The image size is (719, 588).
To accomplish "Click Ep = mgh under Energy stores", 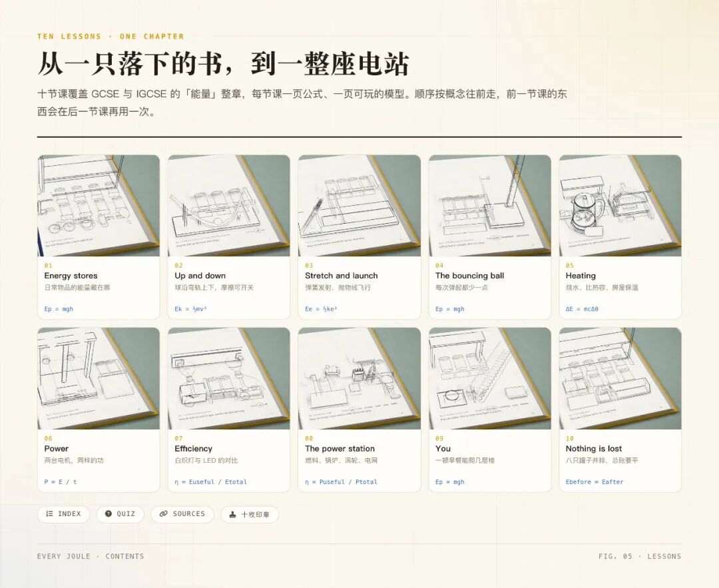I will tap(59, 309).
